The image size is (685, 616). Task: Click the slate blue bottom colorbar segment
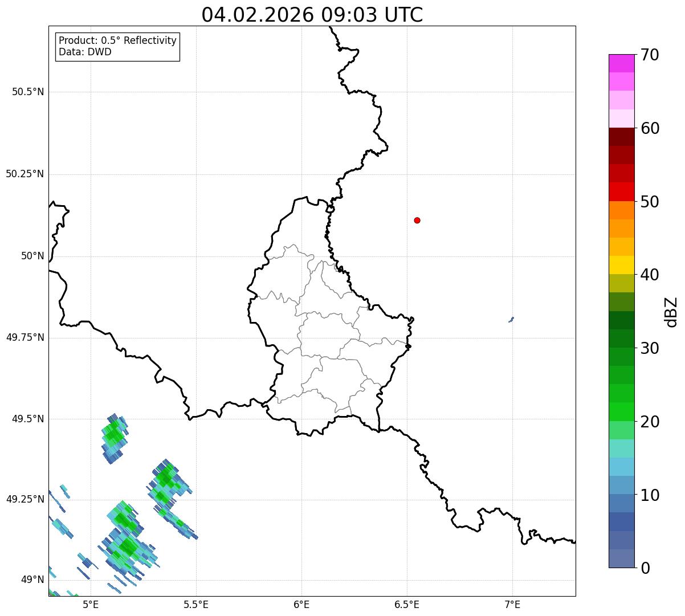coord(621,558)
